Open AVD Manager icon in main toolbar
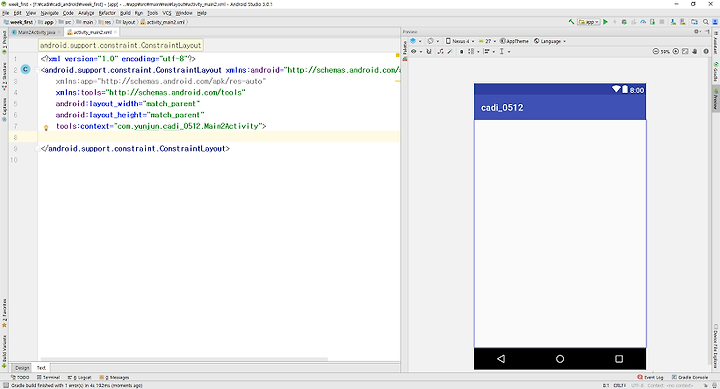The image size is (720, 389). 673,22
